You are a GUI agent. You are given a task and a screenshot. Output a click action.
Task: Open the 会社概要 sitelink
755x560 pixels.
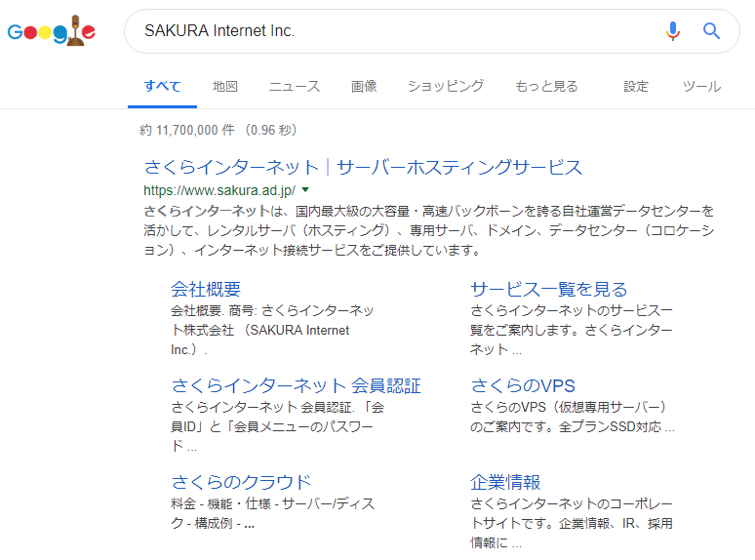coord(206,289)
